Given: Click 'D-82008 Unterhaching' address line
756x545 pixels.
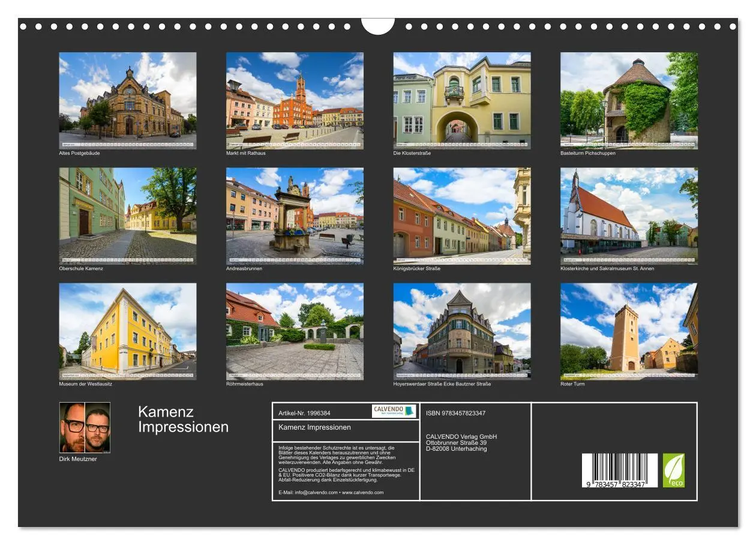Looking at the screenshot, I should 457,449.
